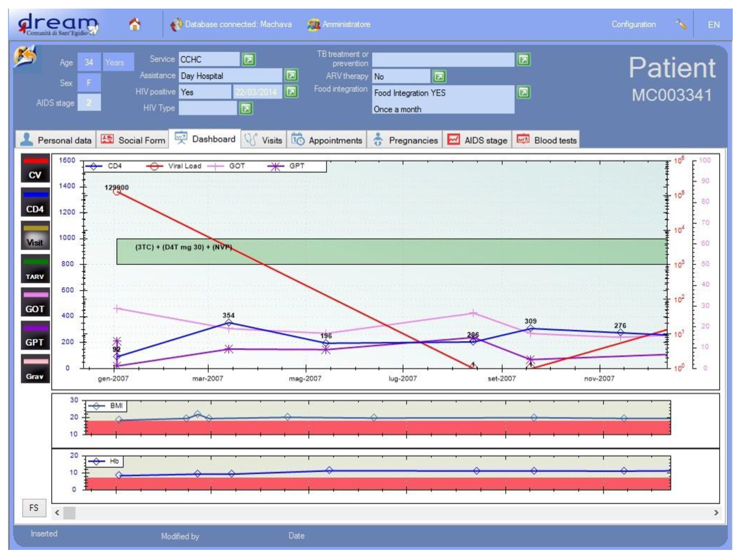739x560 pixels.
Task: Click the home icon in the header
Action: [x=135, y=24]
